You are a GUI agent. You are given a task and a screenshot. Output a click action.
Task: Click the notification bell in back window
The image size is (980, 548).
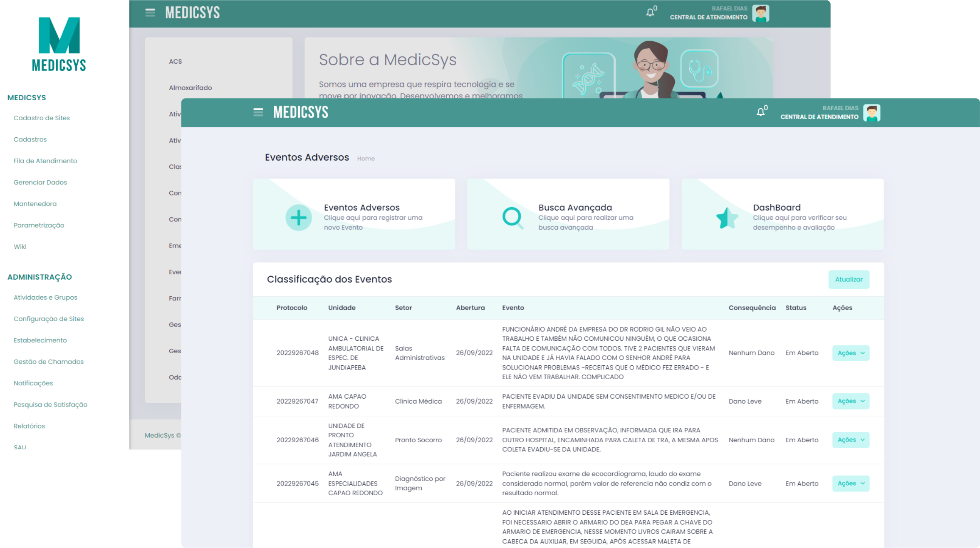coord(650,12)
